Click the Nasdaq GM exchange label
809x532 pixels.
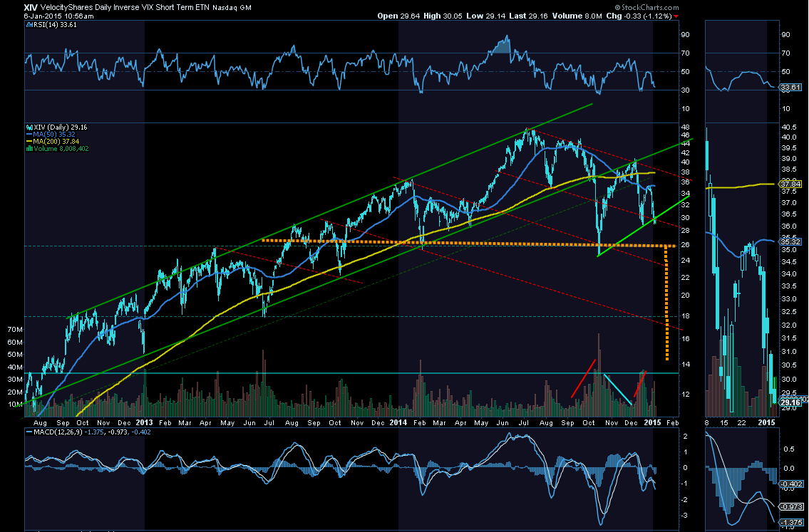coord(232,8)
